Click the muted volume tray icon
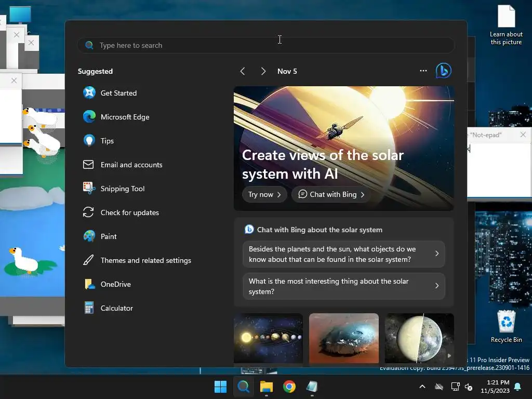Screen dimensions: 532x399 (x=469, y=387)
